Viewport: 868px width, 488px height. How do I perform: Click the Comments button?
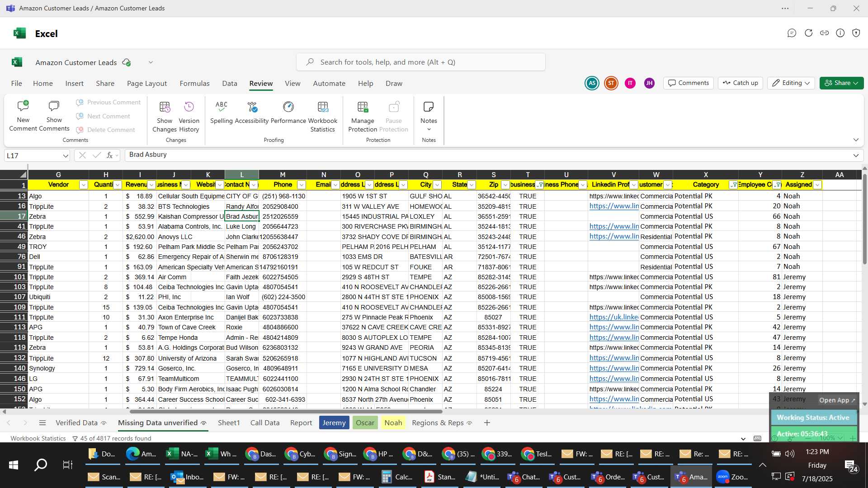point(689,83)
